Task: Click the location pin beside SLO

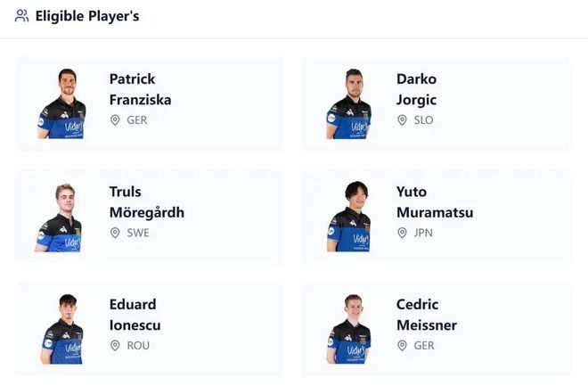Action: [x=402, y=120]
